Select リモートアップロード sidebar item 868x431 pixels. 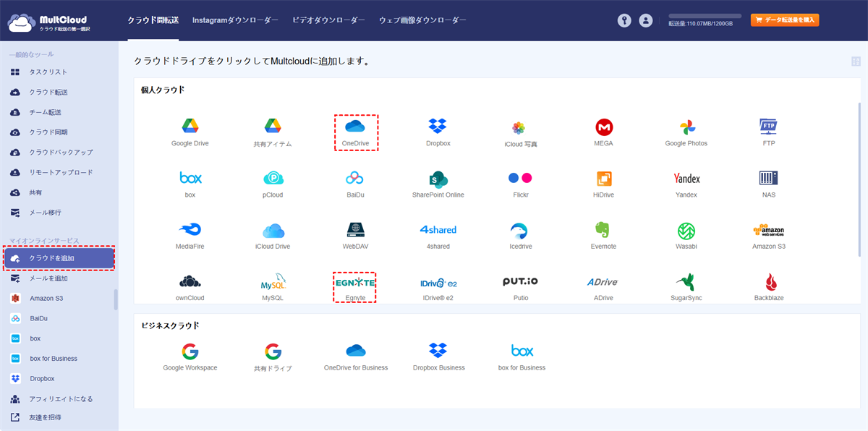click(x=59, y=173)
